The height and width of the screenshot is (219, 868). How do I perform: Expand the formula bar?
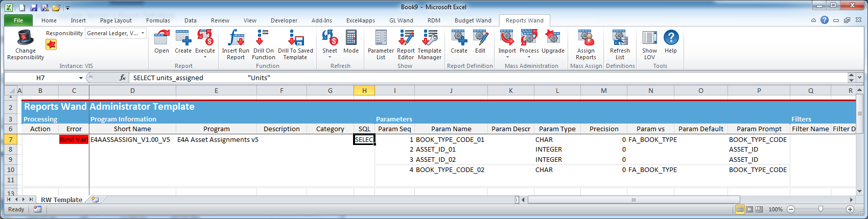coord(859,78)
